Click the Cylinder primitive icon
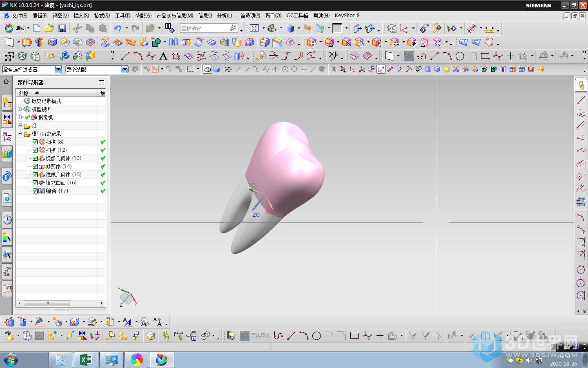Viewport: 588px width, 368px height. point(428,69)
